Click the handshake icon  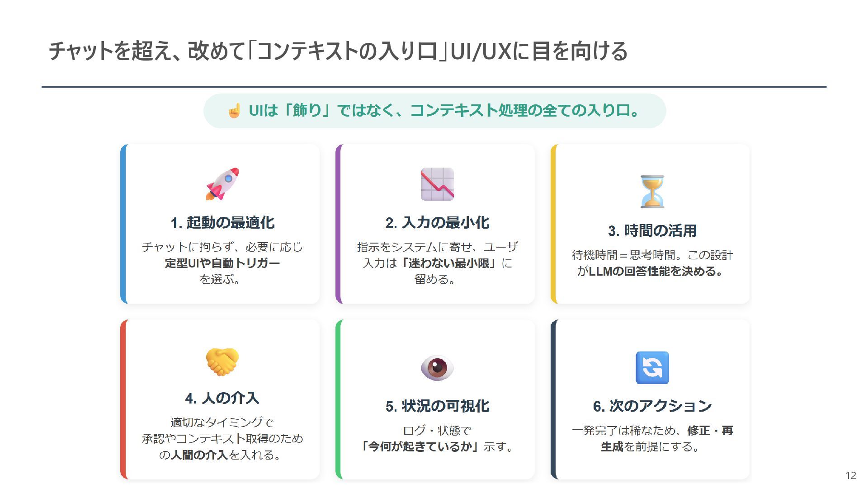[x=222, y=361]
